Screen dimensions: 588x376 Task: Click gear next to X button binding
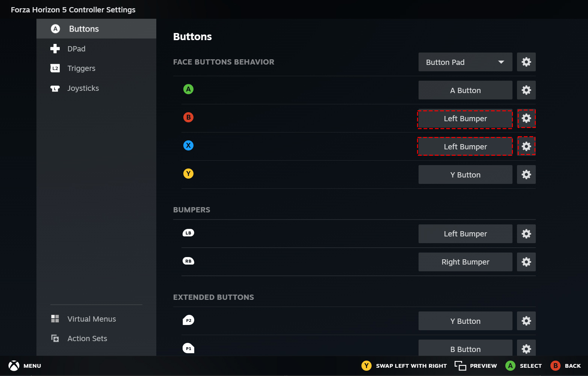[526, 146]
